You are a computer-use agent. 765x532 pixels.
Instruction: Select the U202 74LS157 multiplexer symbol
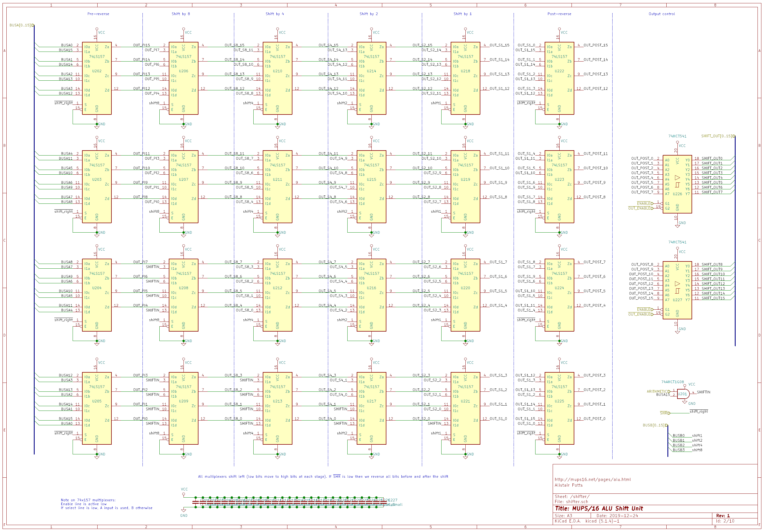pyautogui.click(x=97, y=78)
